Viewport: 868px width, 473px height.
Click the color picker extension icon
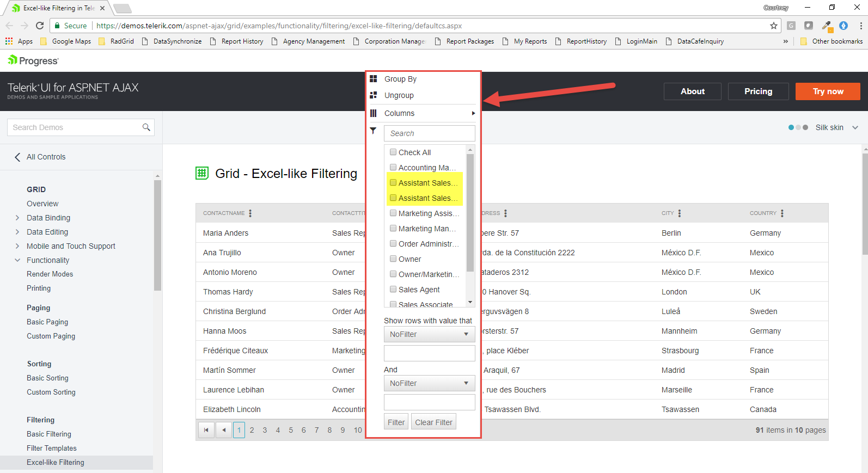coord(826,26)
